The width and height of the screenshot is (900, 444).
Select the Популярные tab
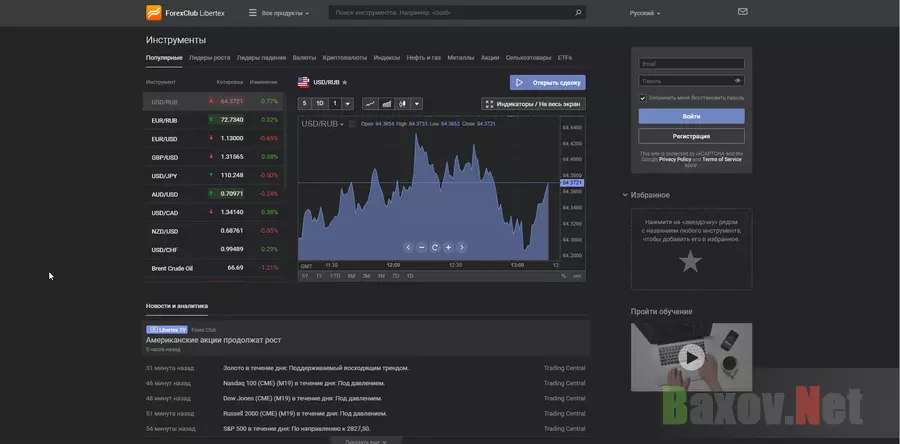tap(164, 57)
